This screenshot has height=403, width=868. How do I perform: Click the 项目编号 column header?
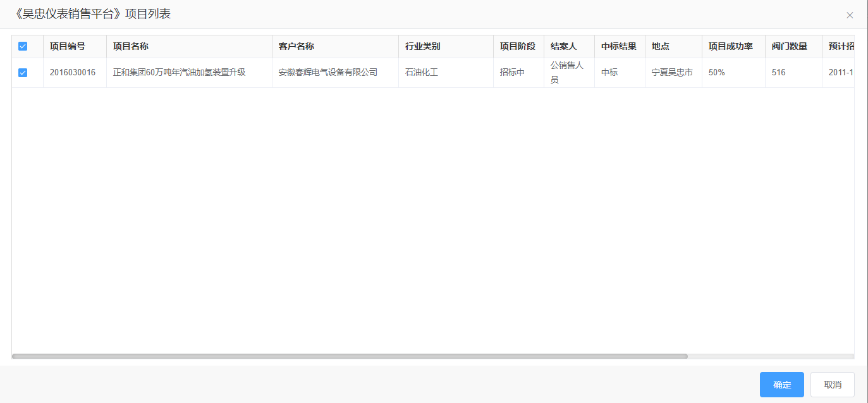pyautogui.click(x=68, y=46)
